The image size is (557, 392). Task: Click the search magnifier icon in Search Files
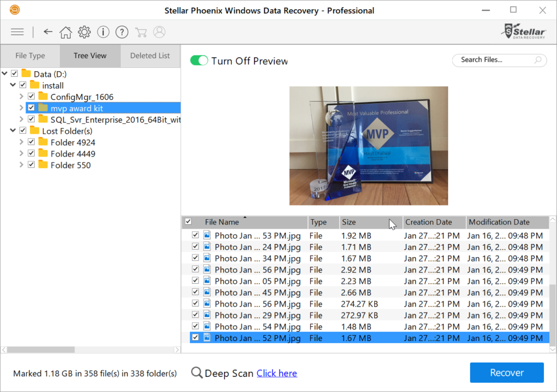(x=538, y=60)
